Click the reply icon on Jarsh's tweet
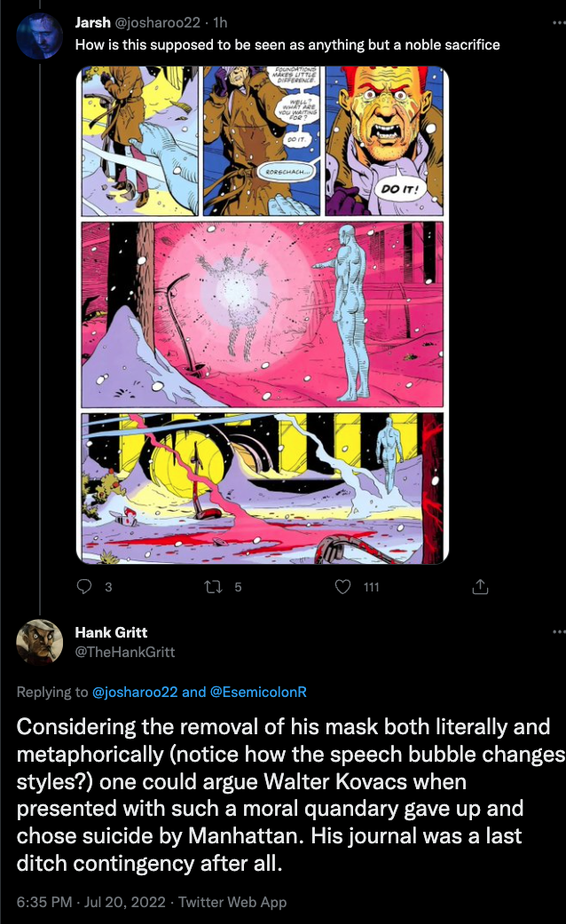This screenshot has height=924, width=566. tap(85, 586)
